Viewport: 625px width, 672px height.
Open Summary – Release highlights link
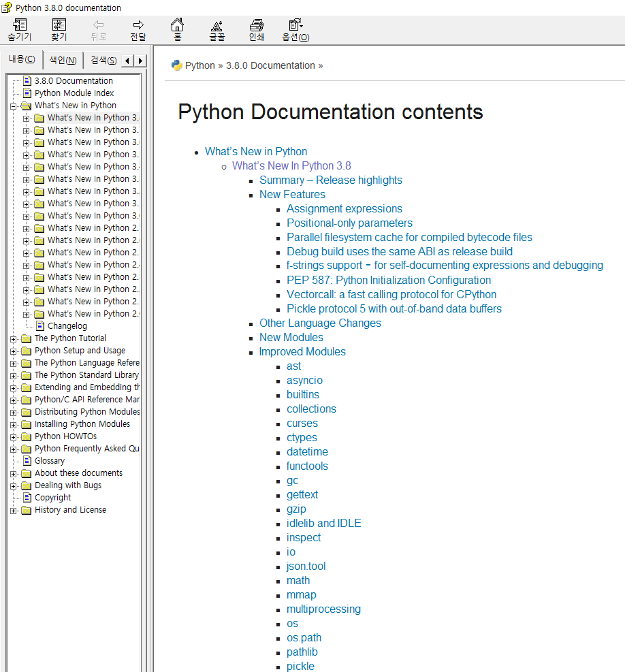coord(330,180)
